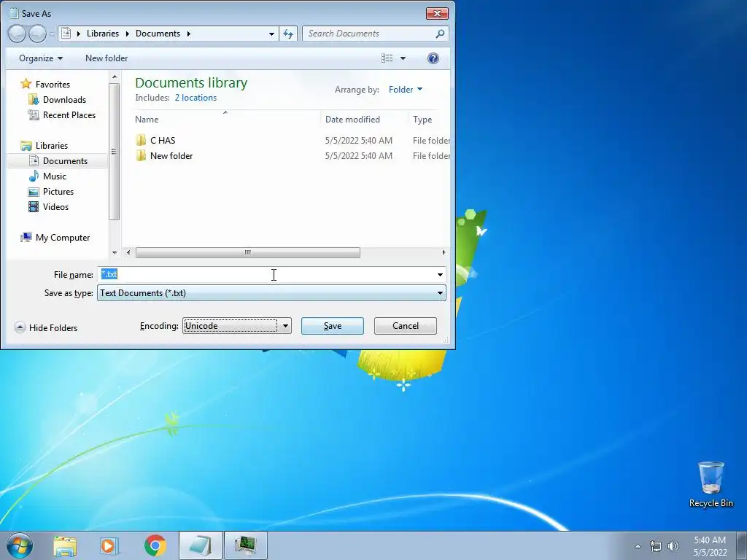Click the New folder toolbar button
Screen dimensions: 747x560
click(107, 58)
